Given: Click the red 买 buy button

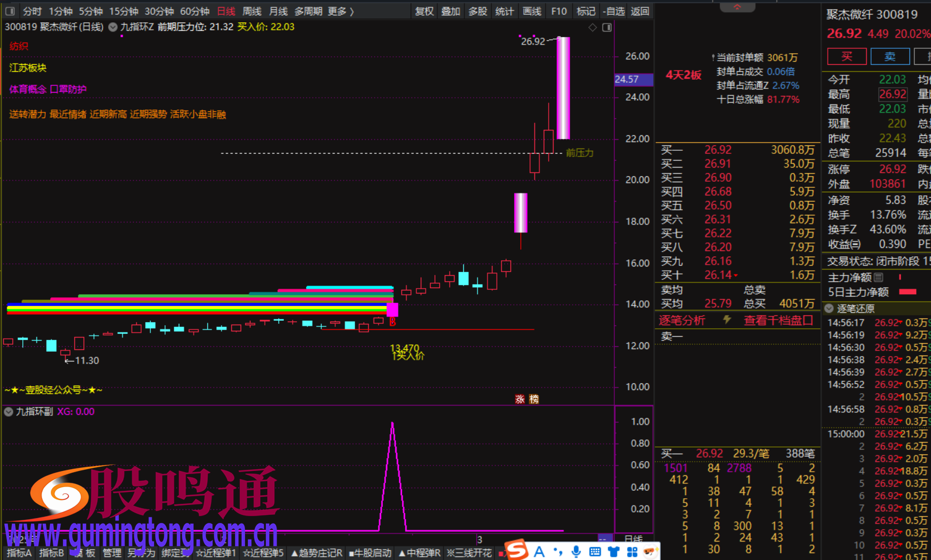Looking at the screenshot, I should tap(846, 56).
